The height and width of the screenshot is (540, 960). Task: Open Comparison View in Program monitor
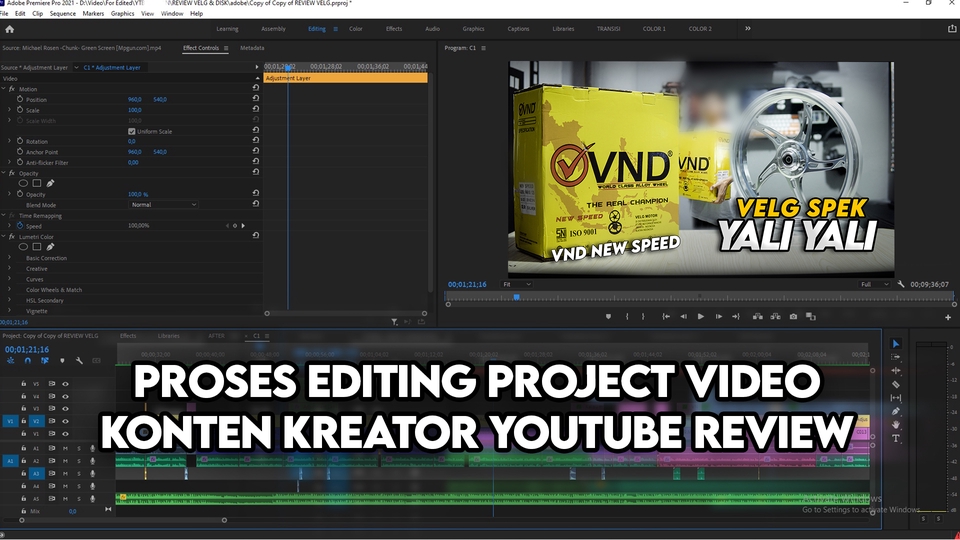(811, 317)
